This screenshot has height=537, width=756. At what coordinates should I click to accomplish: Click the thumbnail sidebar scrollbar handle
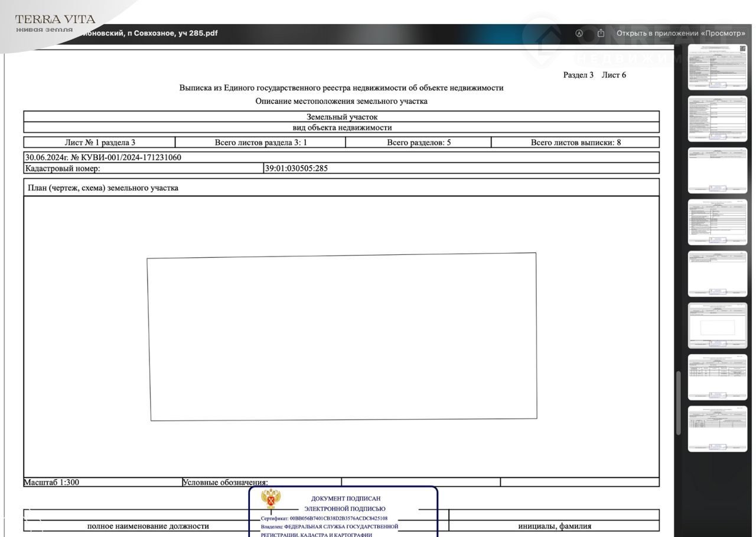[x=679, y=395]
